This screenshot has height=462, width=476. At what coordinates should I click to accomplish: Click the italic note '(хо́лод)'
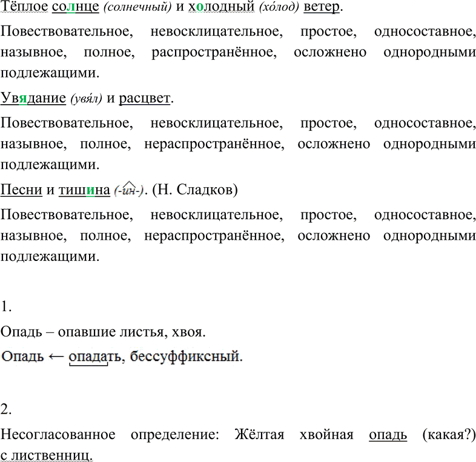(x=279, y=7)
